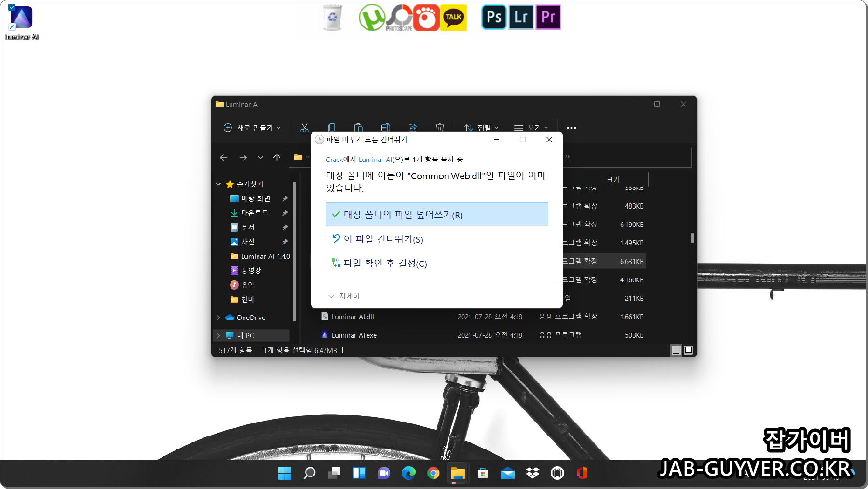Open Microsoft Edge from taskbar
Screen dimensions: 868x489
409,474
